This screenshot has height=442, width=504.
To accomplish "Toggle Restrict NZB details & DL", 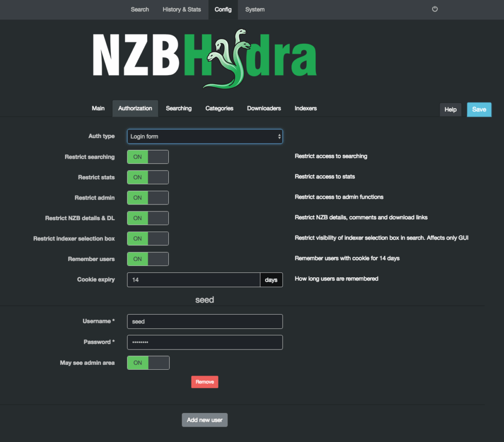I will click(x=148, y=218).
